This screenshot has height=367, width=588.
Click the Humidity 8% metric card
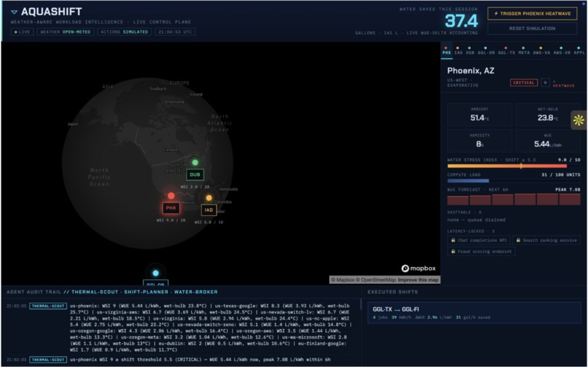coord(479,141)
